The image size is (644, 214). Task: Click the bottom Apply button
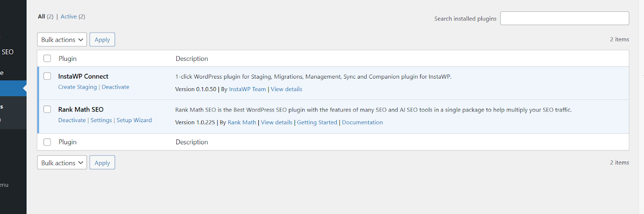[x=102, y=162]
